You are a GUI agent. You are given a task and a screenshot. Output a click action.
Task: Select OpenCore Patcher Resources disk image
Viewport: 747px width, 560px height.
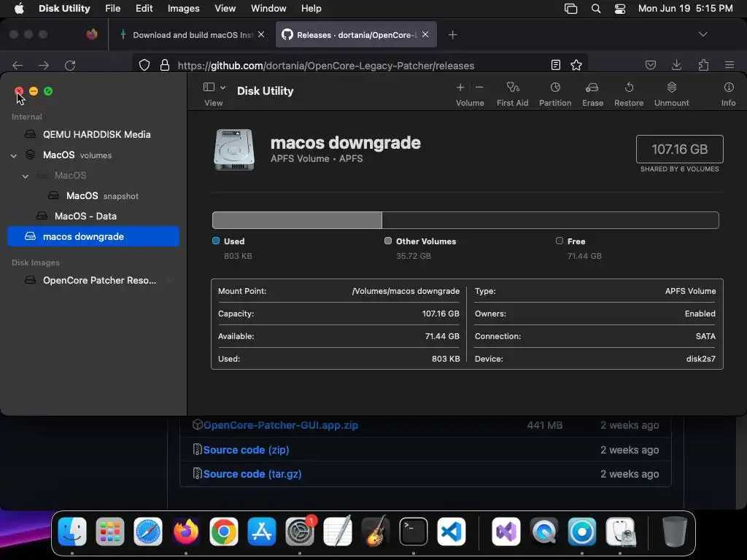(x=93, y=281)
